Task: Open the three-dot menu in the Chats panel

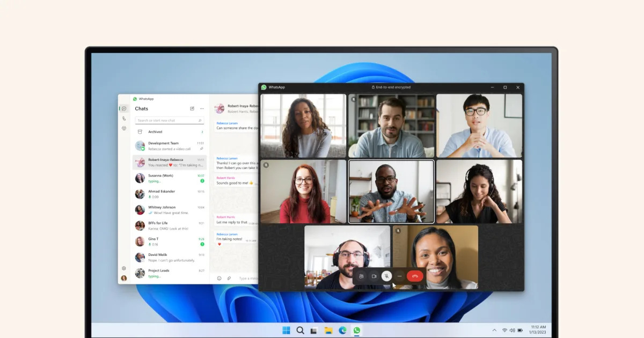Action: point(202,108)
